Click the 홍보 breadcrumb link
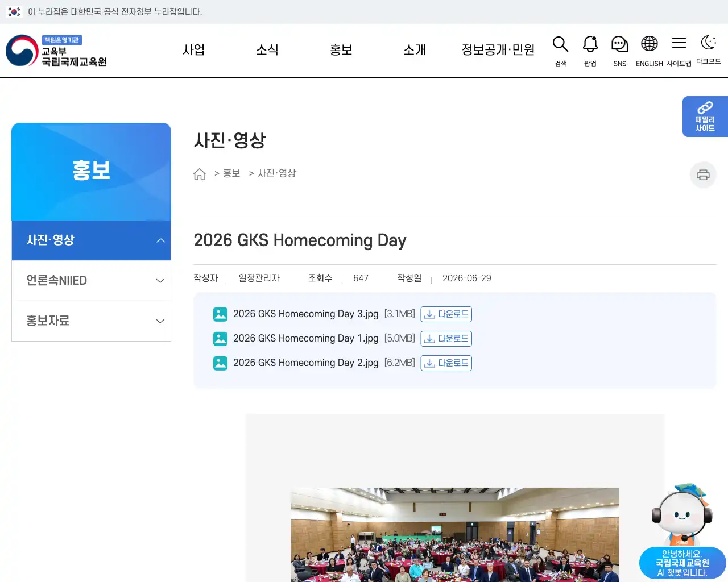 point(231,173)
